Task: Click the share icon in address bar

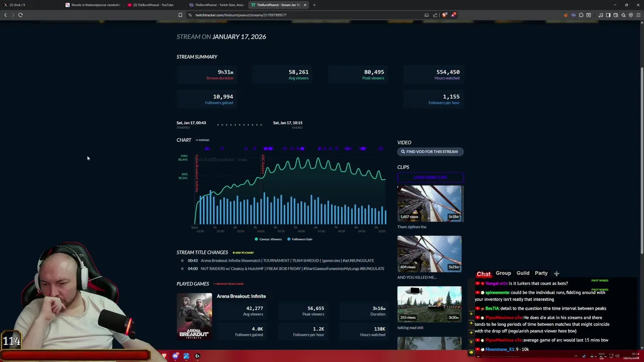Action: (x=435, y=15)
